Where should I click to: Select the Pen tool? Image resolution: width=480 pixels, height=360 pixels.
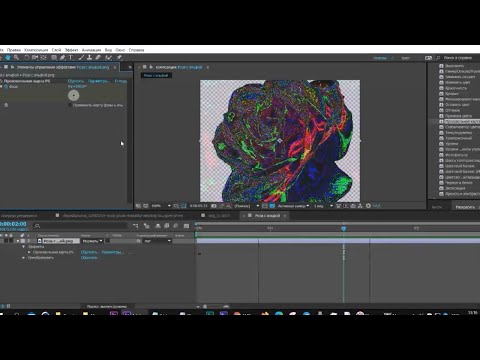point(62,58)
